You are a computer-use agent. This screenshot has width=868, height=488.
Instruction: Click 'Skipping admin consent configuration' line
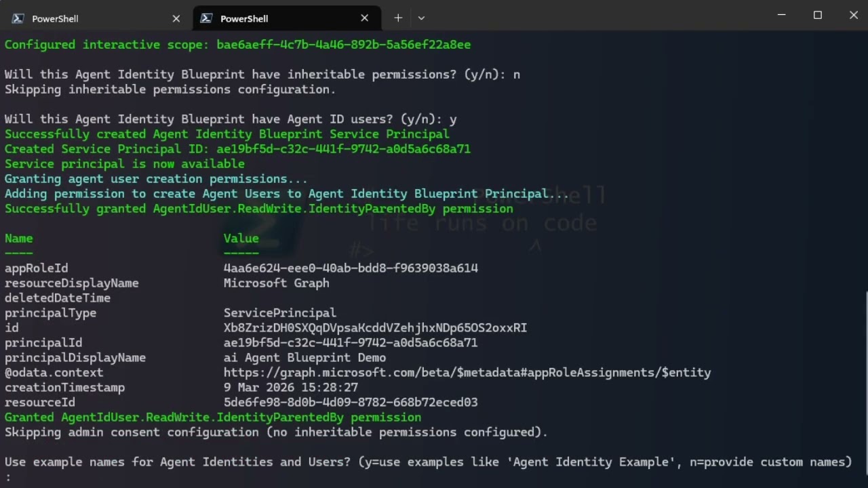(x=276, y=432)
